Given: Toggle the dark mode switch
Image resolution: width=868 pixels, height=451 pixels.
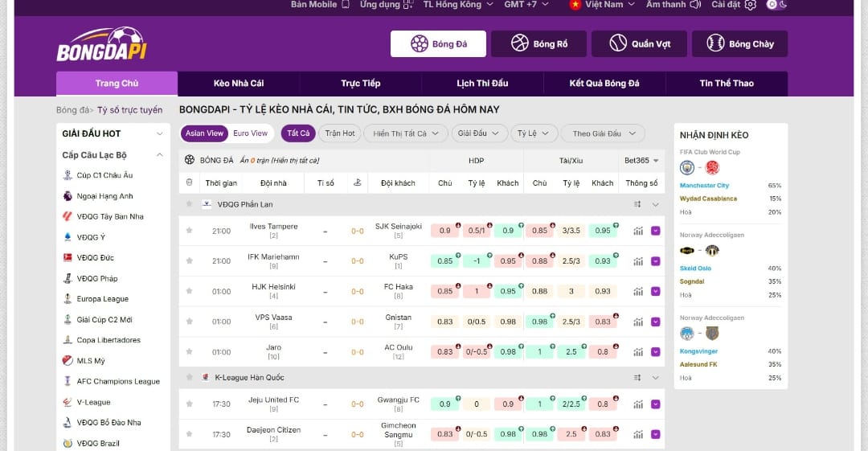Looking at the screenshot, I should [x=776, y=5].
